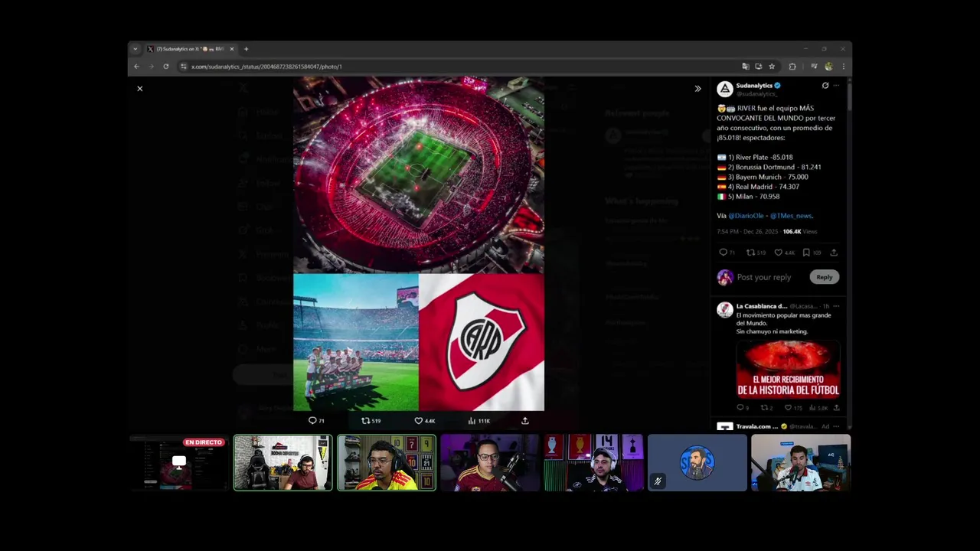View La Casablanca comment analytics 5.8K
This screenshot has width=980, height=551.
(x=820, y=408)
